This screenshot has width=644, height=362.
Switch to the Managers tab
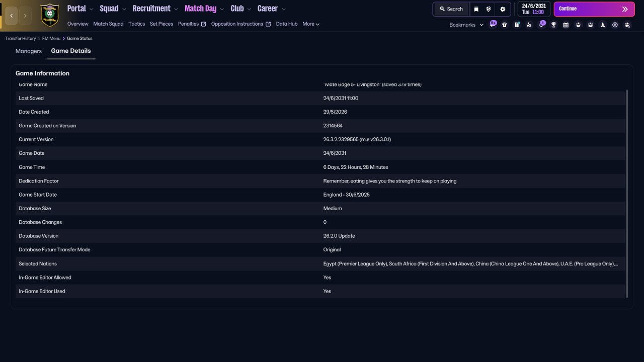[29, 51]
